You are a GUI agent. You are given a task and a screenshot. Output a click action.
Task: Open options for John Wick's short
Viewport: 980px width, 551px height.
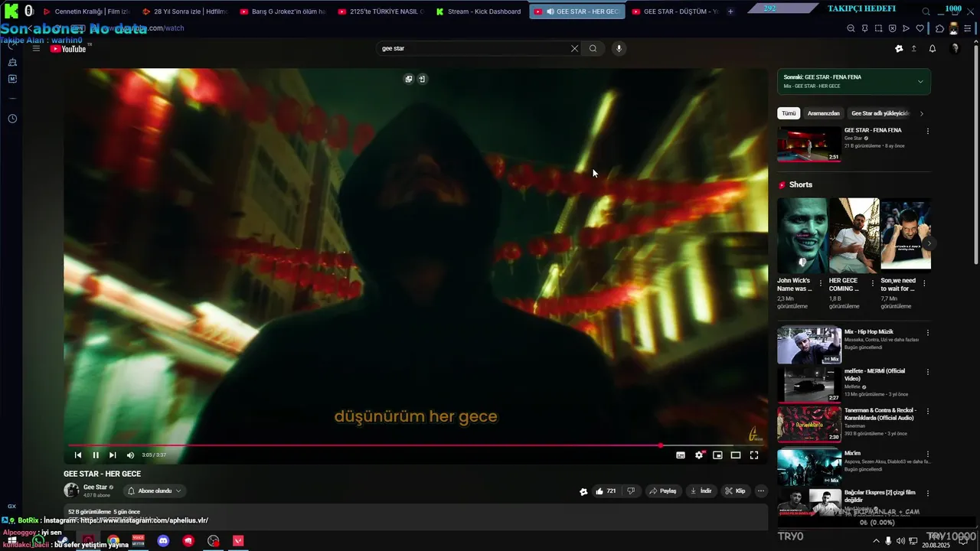pyautogui.click(x=821, y=282)
